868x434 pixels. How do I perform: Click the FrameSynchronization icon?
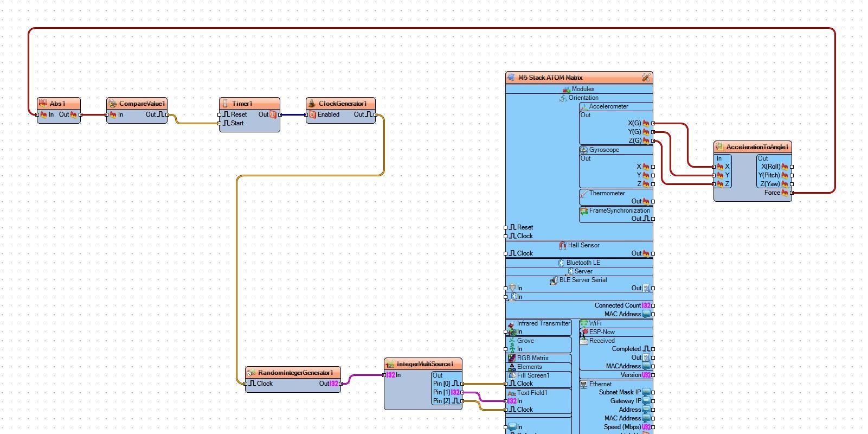(584, 210)
